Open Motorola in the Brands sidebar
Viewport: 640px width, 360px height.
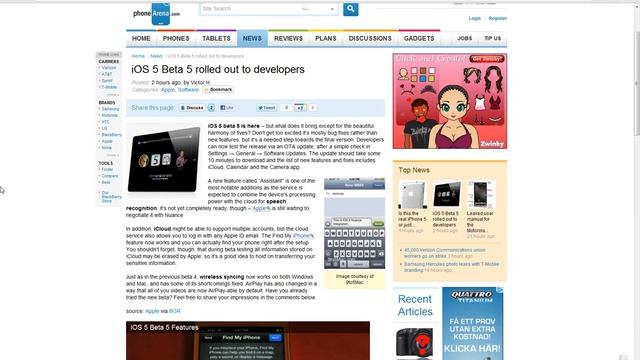click(109, 116)
